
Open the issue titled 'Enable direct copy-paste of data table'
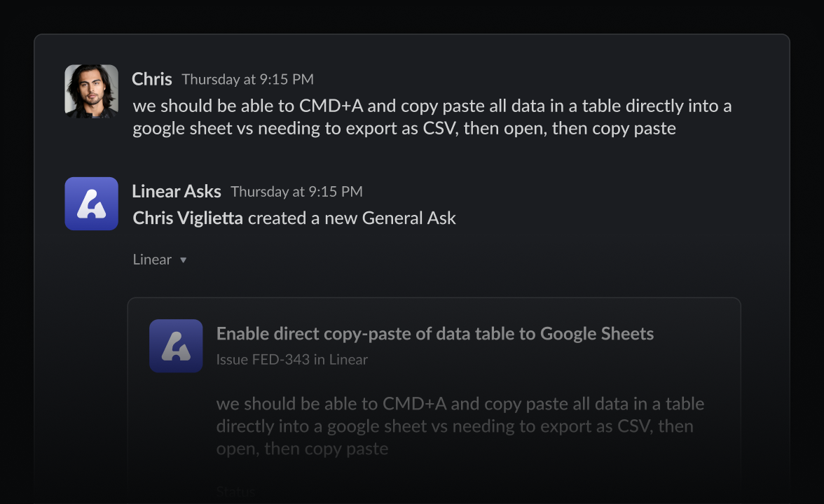coord(434,334)
